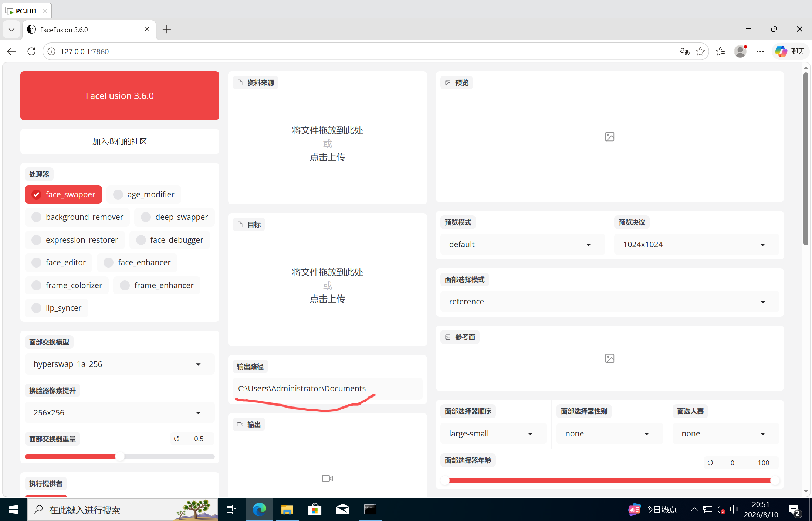Viewport: 812px width, 521px height.
Task: Open the Mail app on taskbar
Action: [342, 510]
